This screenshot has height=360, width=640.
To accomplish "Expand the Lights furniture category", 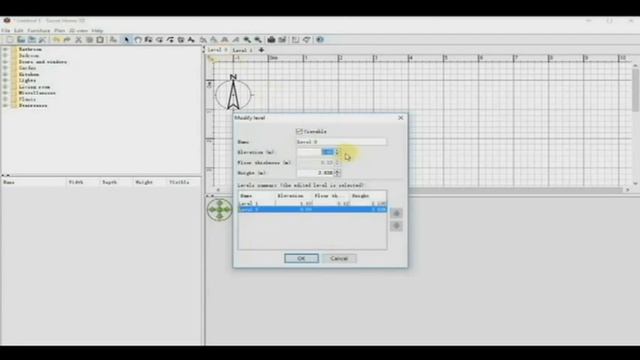I will click(x=6, y=80).
